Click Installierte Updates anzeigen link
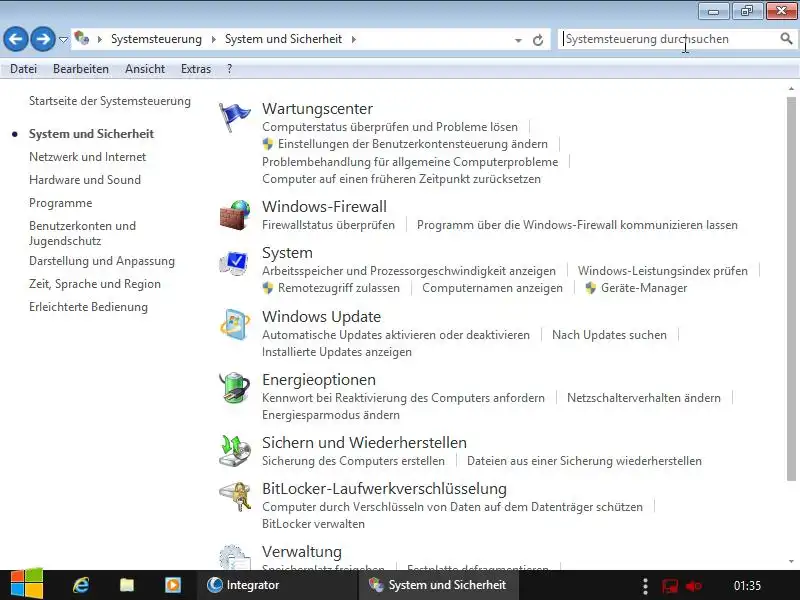800x600 pixels. 337,352
